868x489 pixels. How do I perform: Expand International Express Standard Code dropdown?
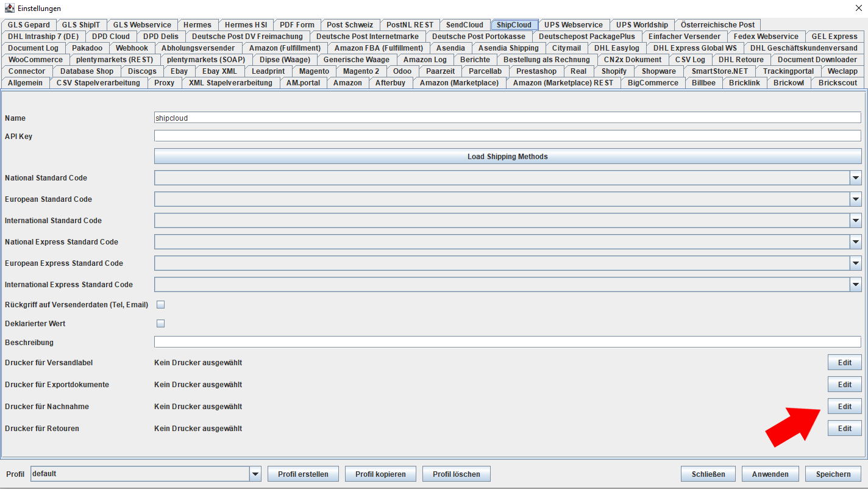(855, 285)
